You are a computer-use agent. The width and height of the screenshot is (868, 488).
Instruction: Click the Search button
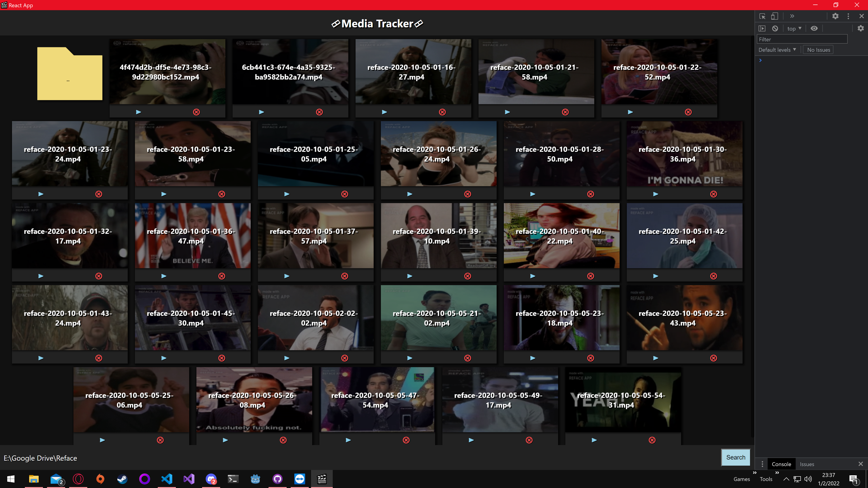click(736, 457)
